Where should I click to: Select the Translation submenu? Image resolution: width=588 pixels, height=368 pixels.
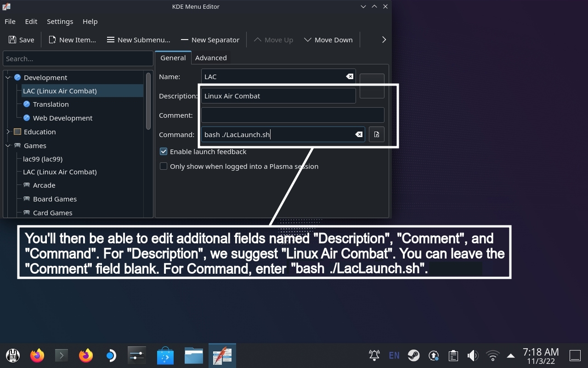click(51, 104)
